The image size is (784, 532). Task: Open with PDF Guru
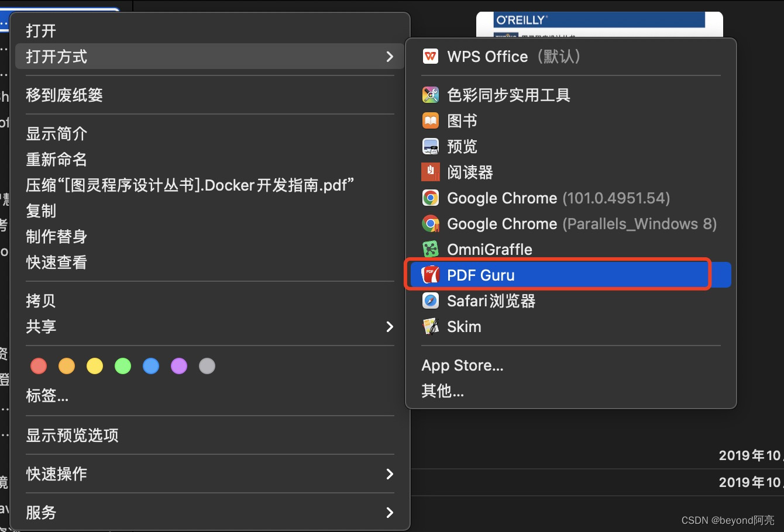[x=571, y=275]
